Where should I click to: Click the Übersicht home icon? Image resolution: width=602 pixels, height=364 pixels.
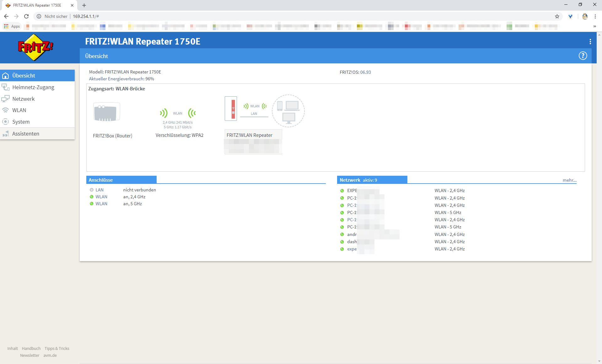(x=5, y=76)
